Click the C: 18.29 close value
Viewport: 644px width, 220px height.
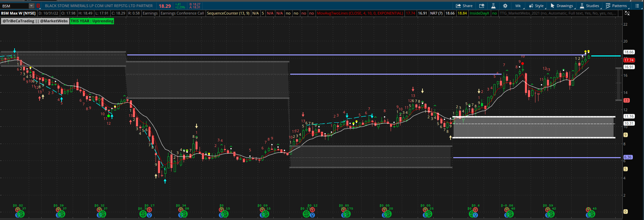[x=118, y=13]
